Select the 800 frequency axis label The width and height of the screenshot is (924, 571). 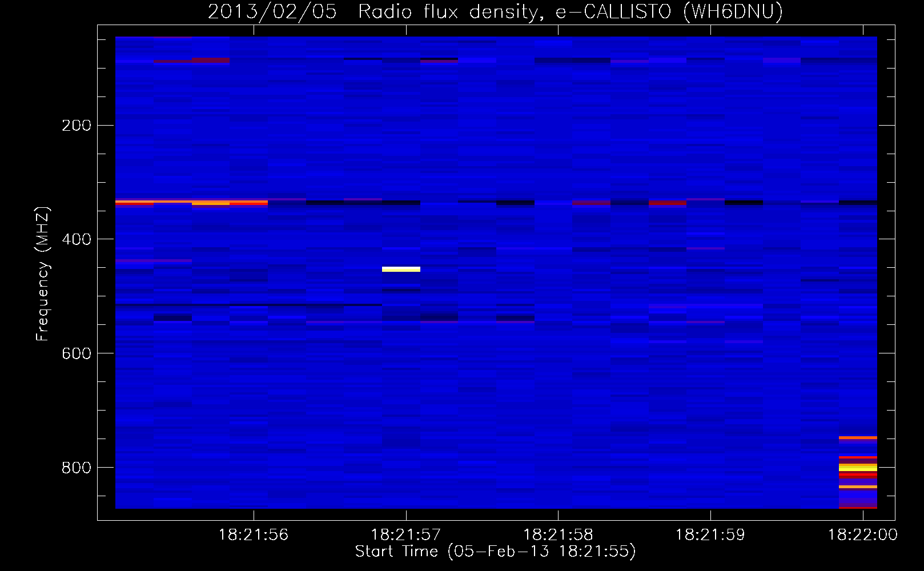pyautogui.click(x=77, y=468)
